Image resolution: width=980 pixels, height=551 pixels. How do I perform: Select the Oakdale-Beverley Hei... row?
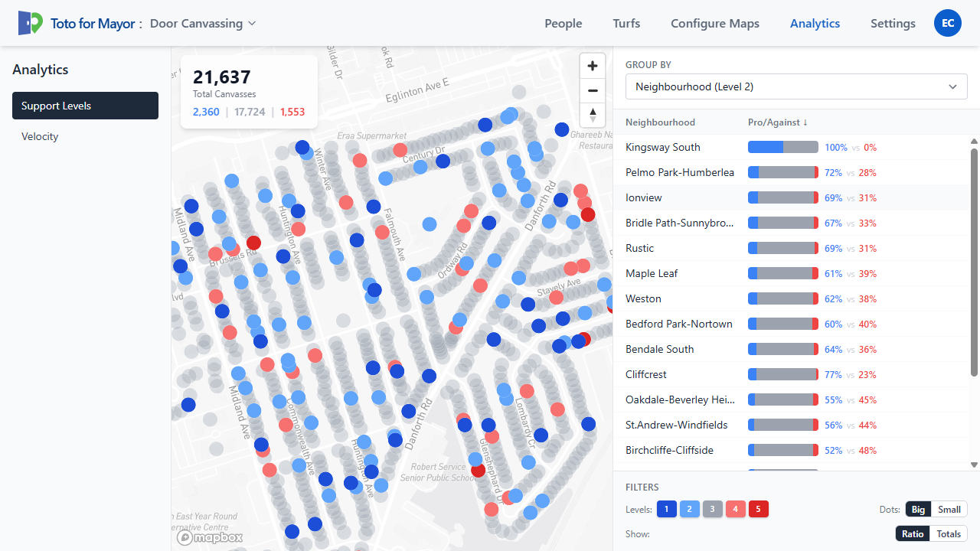791,399
